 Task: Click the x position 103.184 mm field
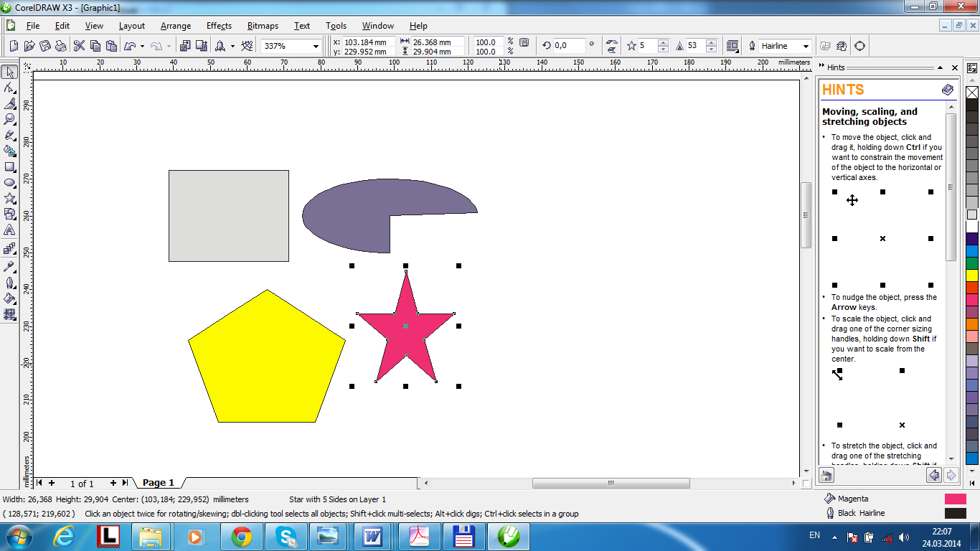(369, 42)
